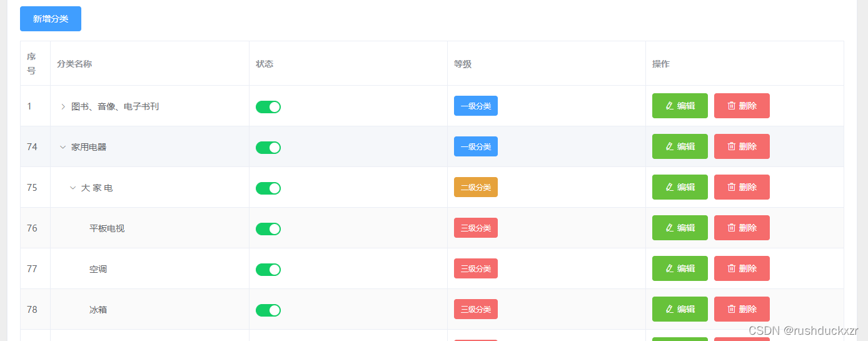Expand the 图书、音像、电子书刊 row

coord(63,106)
